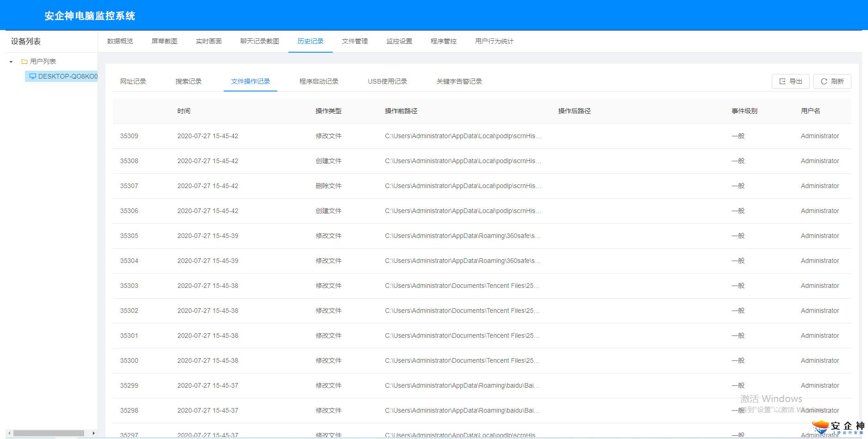Click Tencent Files path in row 35303
The width and height of the screenshot is (868, 439).
(x=462, y=286)
